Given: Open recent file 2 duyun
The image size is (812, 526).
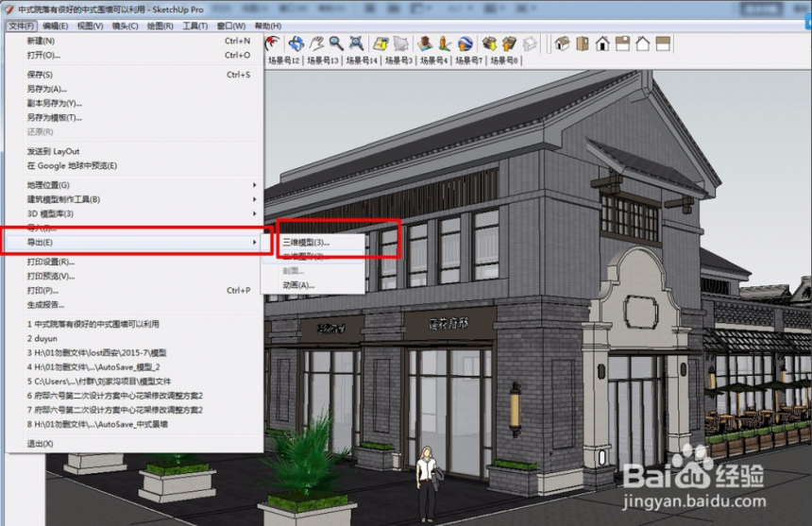Looking at the screenshot, I should point(134,339).
